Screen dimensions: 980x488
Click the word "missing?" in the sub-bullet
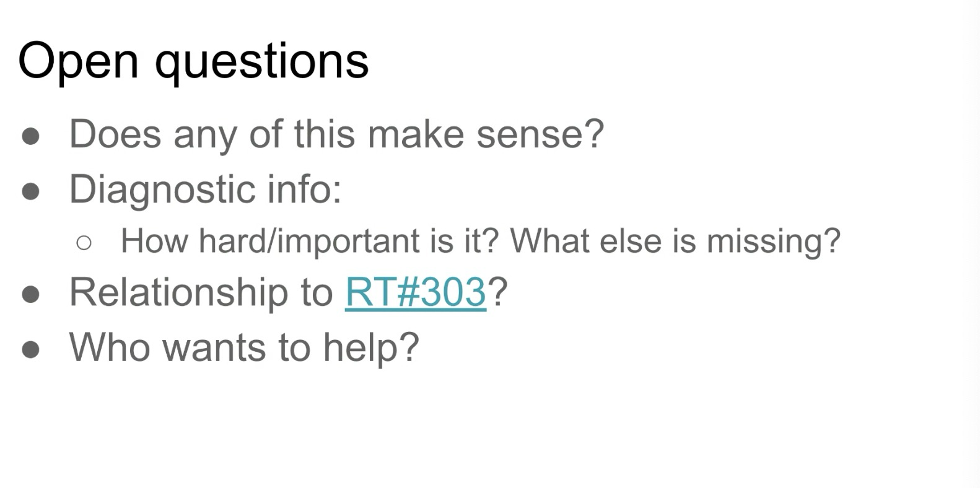[x=773, y=241]
